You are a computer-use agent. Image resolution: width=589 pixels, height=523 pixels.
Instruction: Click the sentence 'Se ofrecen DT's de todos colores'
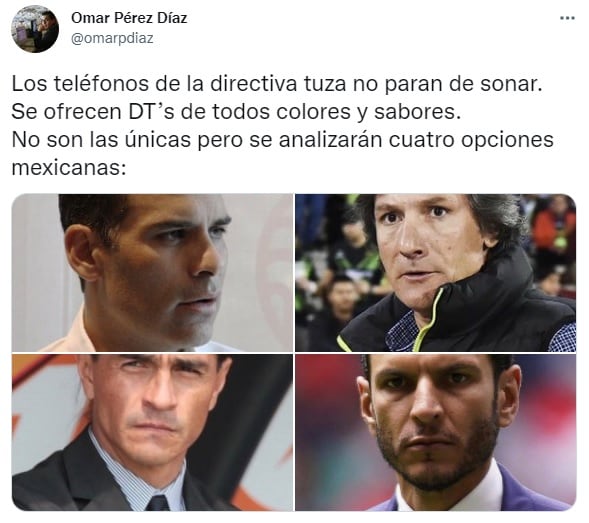pyautogui.click(x=236, y=112)
